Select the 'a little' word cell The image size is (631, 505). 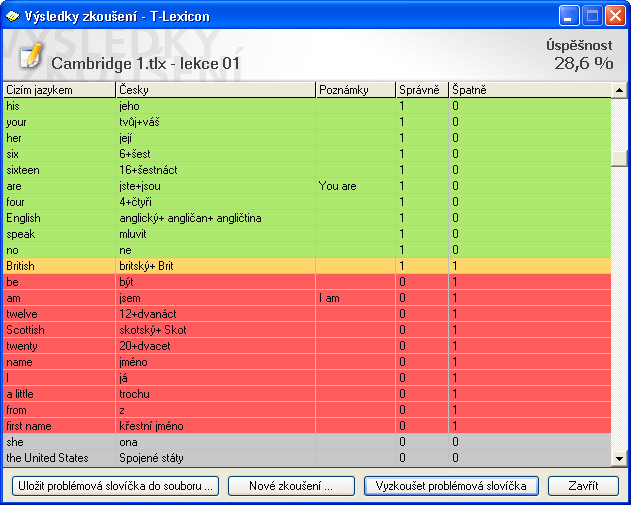[x=60, y=394]
